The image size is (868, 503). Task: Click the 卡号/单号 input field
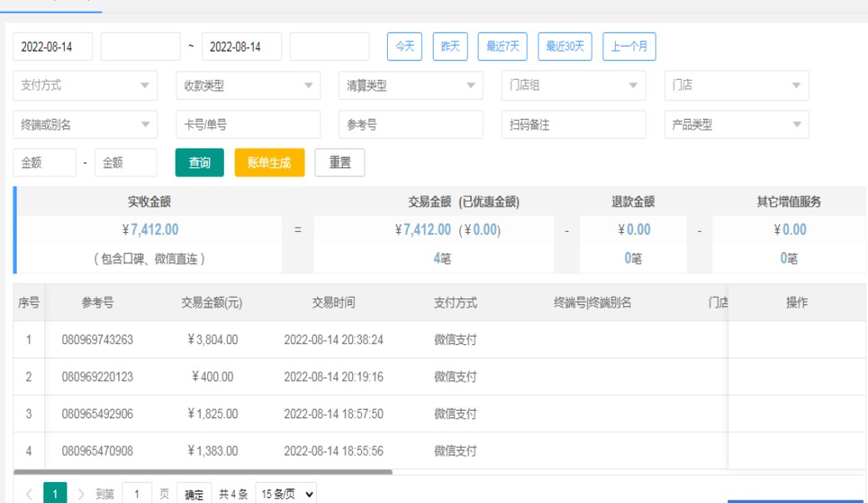pos(248,125)
